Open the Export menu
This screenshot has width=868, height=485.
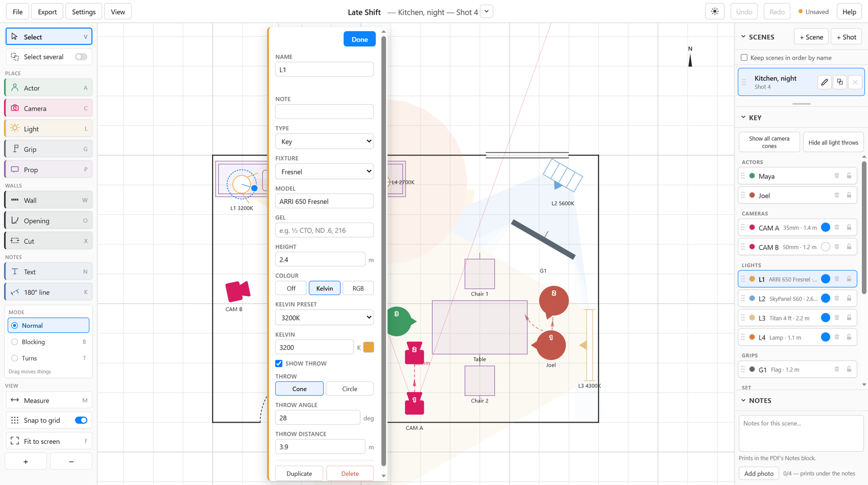[x=47, y=11]
